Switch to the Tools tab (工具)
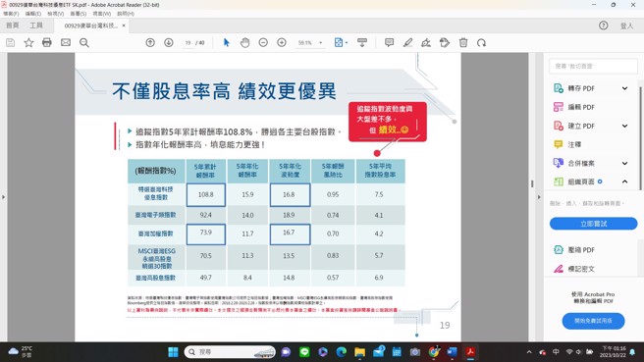644x362 pixels. (36, 26)
